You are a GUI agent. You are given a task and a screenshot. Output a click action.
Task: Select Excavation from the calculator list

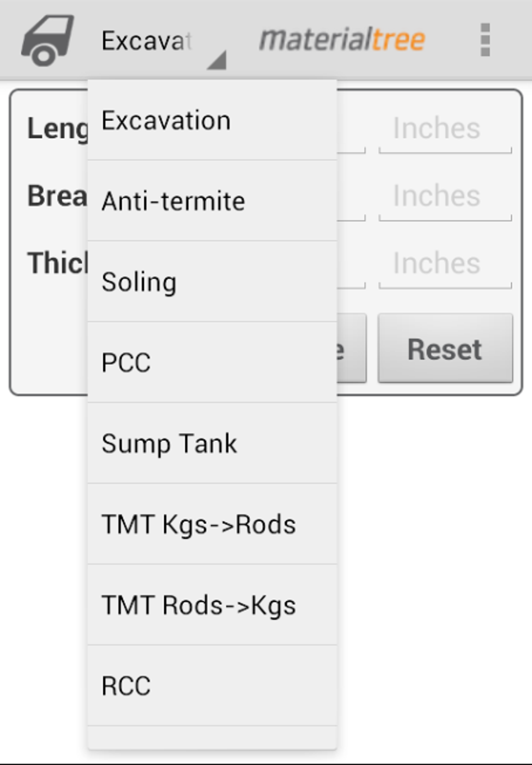(166, 119)
